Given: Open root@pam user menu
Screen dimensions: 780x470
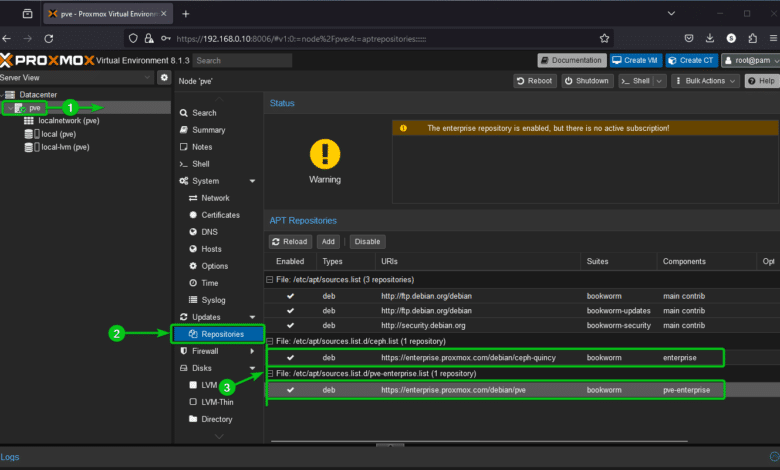Looking at the screenshot, I should pos(751,60).
